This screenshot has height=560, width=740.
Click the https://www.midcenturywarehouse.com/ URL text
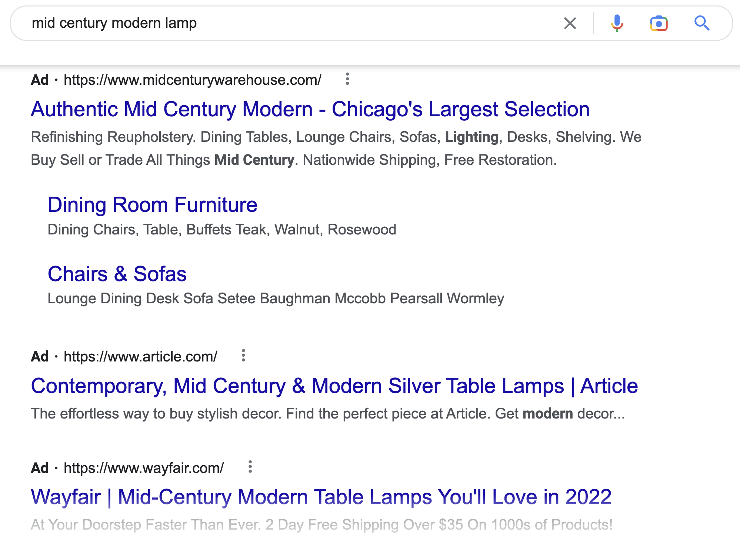pyautogui.click(x=193, y=80)
